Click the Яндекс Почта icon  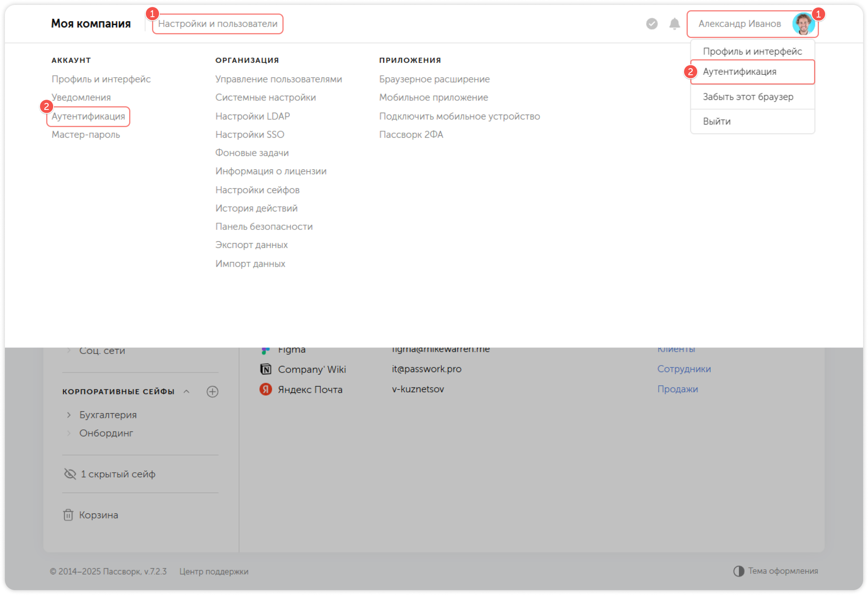pyautogui.click(x=266, y=389)
